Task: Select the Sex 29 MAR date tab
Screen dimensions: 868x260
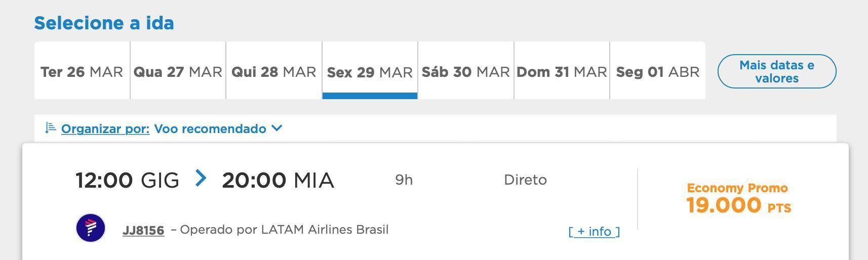Action: coord(370,70)
